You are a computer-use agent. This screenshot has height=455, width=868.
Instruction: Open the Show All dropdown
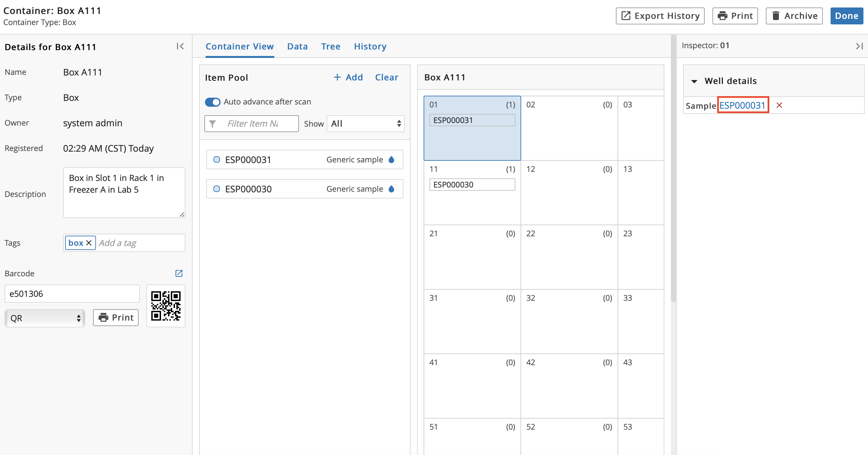click(366, 124)
